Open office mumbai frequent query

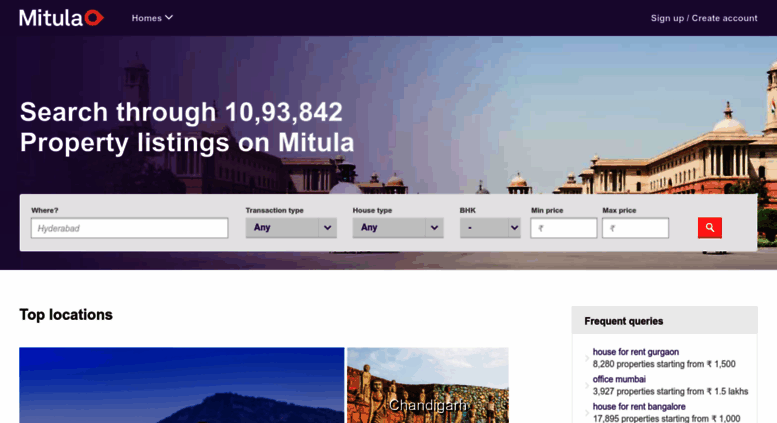pos(619,379)
